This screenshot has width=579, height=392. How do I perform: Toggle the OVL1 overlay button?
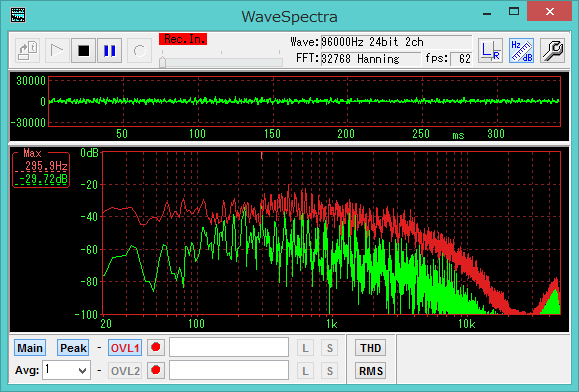(125, 348)
